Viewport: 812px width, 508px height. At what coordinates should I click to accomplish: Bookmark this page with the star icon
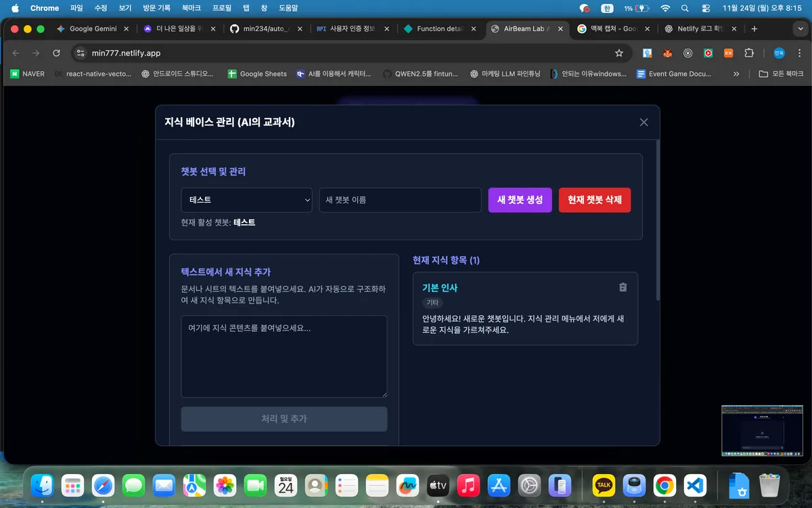point(619,53)
